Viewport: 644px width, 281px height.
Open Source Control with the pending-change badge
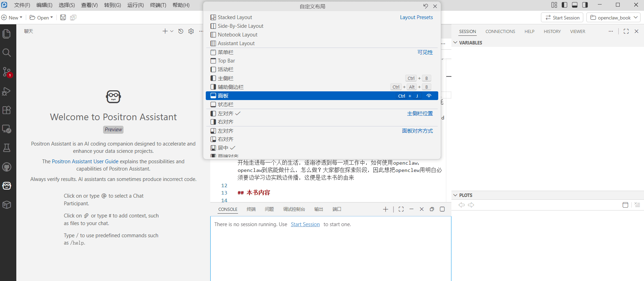pos(7,72)
